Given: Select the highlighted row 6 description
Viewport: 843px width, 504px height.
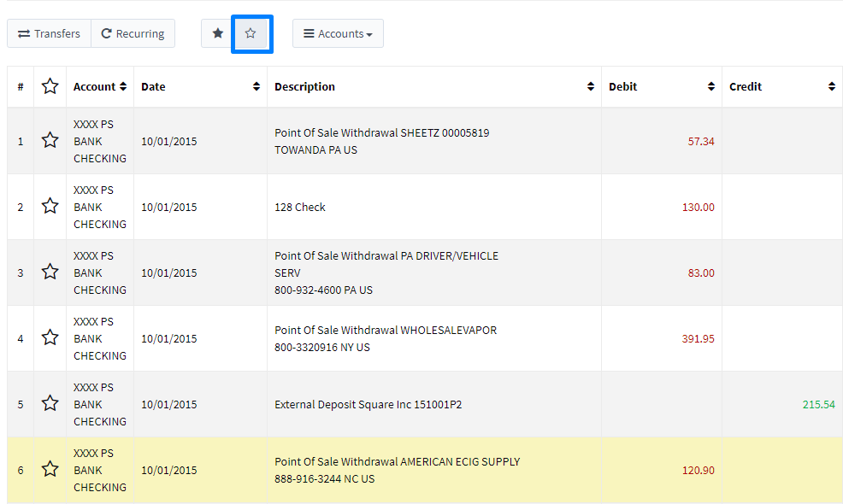Looking at the screenshot, I should click(398, 470).
